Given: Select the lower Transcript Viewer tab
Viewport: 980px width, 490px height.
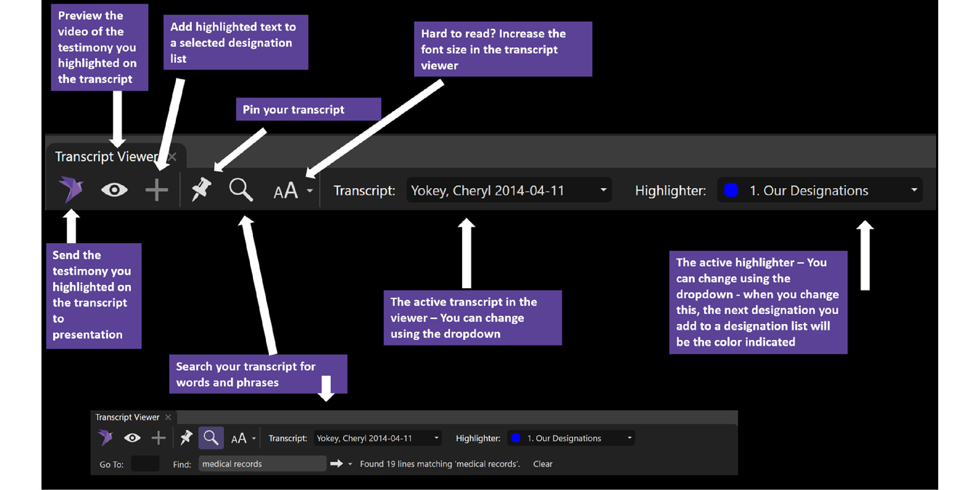Looking at the screenshot, I should click(127, 417).
